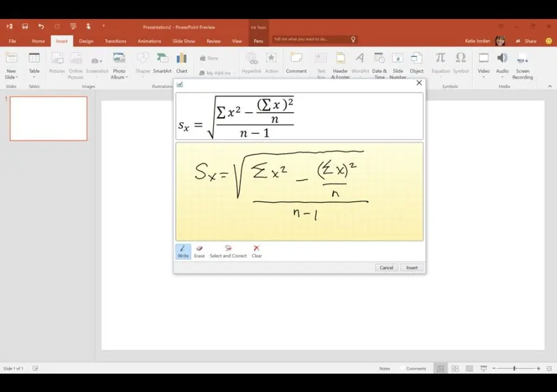The height and width of the screenshot is (392, 557).
Task: Insert Pictures from ribbon
Action: click(57, 64)
